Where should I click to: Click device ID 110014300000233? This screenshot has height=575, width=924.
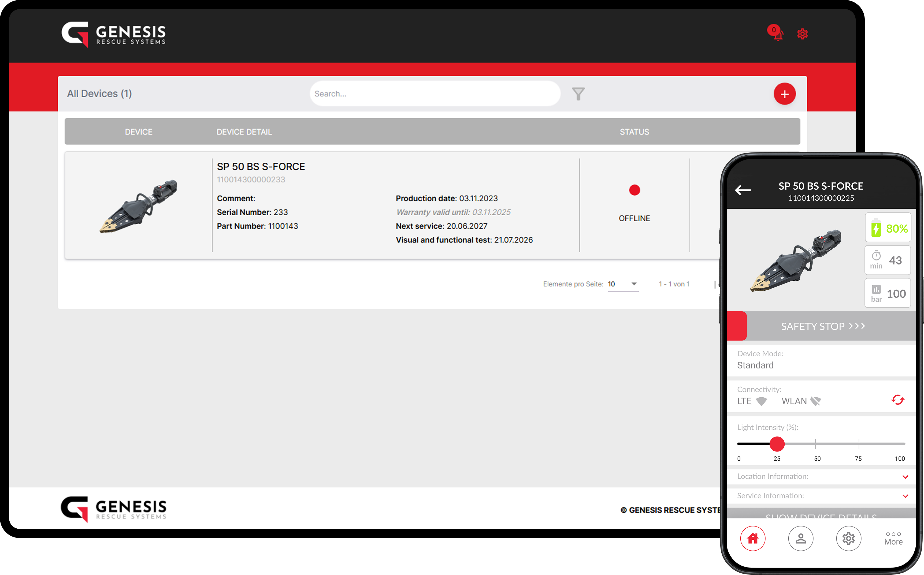(x=251, y=180)
